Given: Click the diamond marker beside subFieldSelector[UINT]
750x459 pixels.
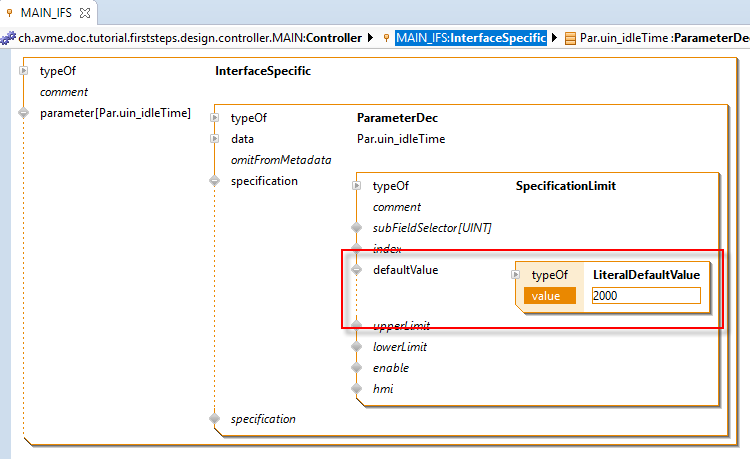Looking at the screenshot, I should point(355,228).
